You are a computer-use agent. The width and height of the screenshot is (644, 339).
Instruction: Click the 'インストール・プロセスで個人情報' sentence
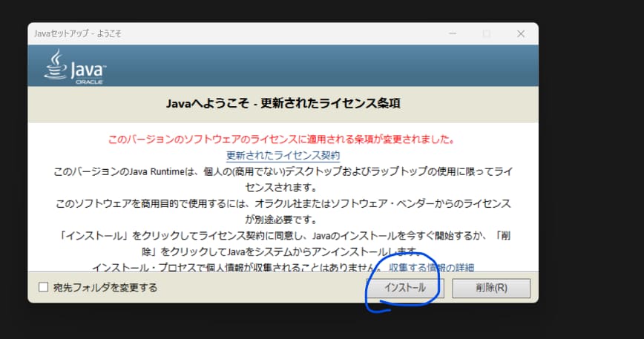[x=237, y=267]
